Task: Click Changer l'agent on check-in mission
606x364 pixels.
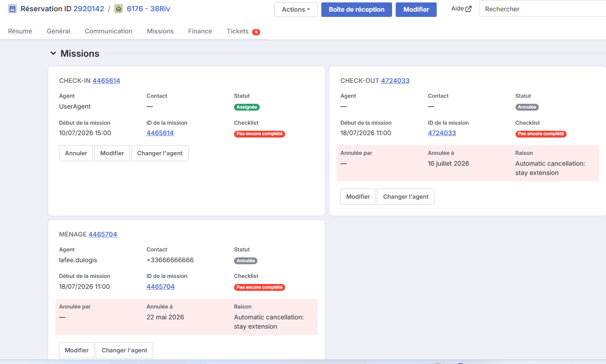Action: [160, 153]
